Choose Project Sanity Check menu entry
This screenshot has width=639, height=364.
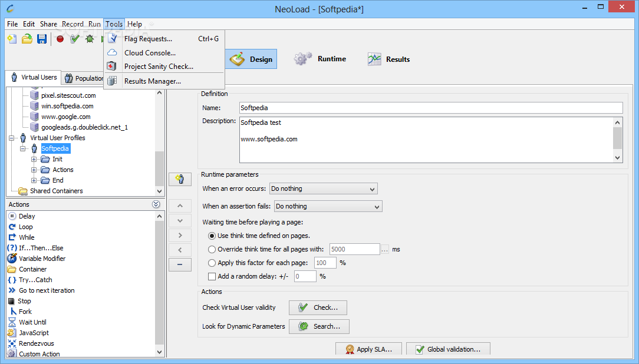pos(164,67)
